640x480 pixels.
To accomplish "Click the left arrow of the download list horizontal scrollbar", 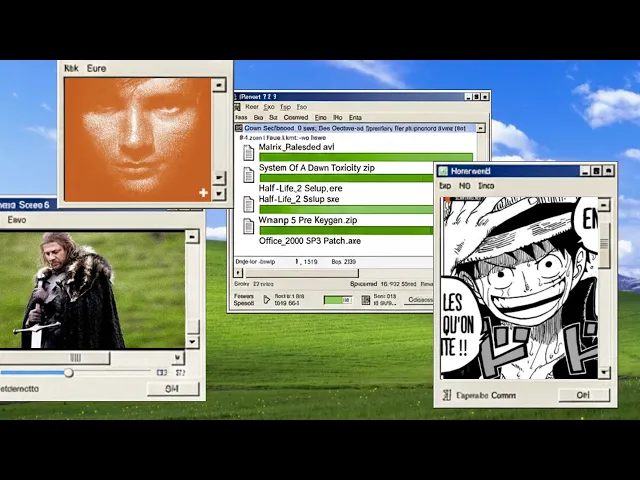I will tap(239, 273).
